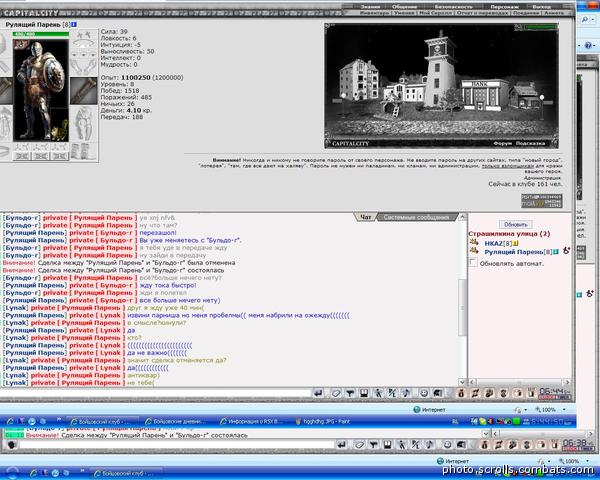Image resolution: width=600 pixels, height=480 pixels.
Task: Click the round dark icon left of the lower chat input
Action: point(11,445)
